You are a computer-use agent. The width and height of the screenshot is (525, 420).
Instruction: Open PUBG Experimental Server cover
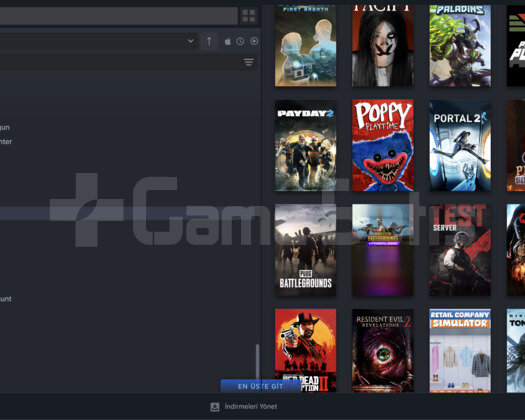coord(383,250)
